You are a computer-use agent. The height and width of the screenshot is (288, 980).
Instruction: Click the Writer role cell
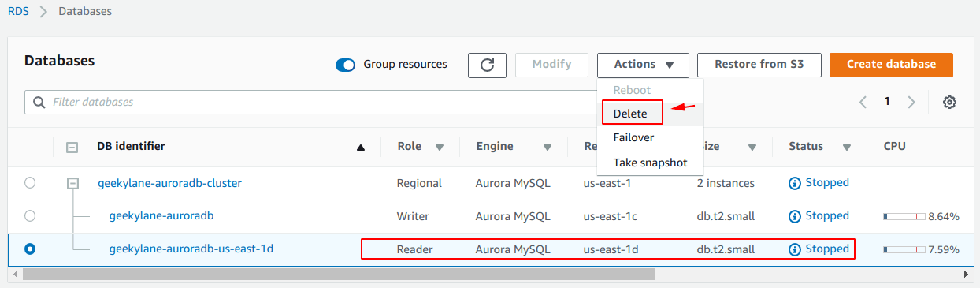click(x=412, y=216)
